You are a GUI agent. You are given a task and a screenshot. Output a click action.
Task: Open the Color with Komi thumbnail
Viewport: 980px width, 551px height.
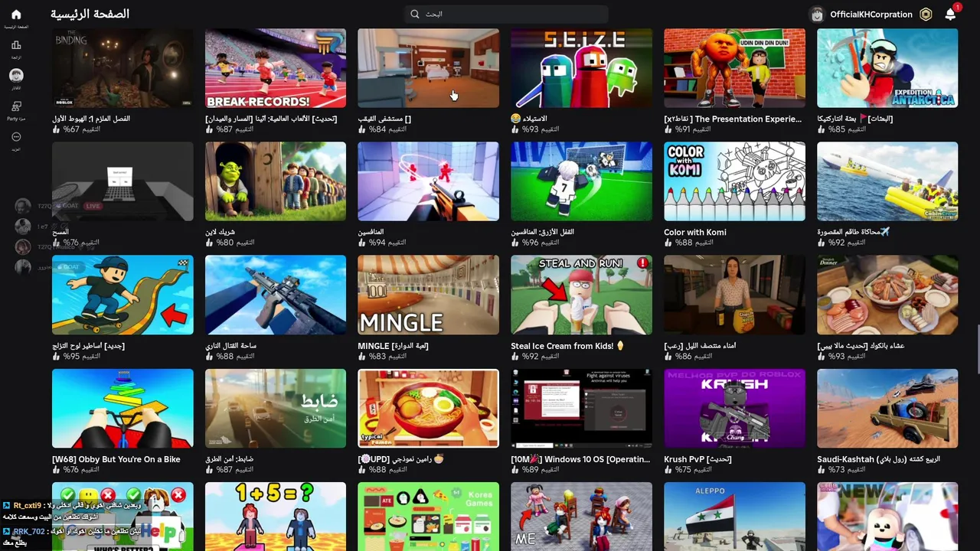click(735, 181)
